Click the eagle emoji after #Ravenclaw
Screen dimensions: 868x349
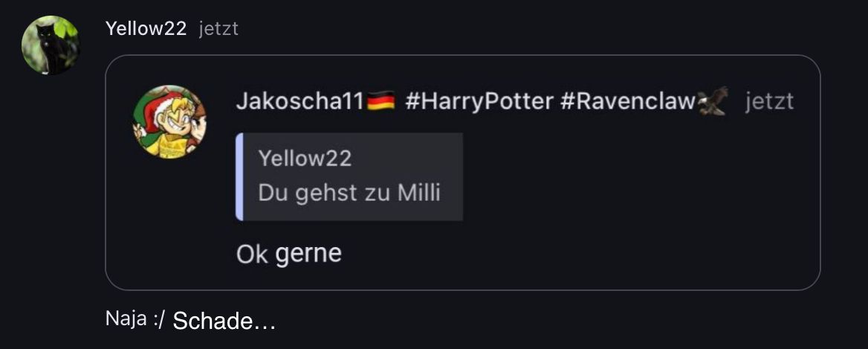pyautogui.click(x=712, y=100)
